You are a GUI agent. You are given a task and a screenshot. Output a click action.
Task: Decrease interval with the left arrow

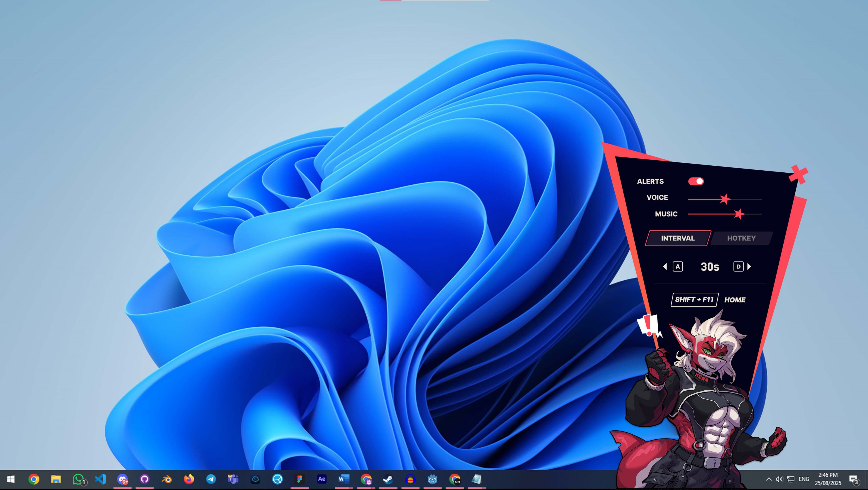[x=665, y=267]
